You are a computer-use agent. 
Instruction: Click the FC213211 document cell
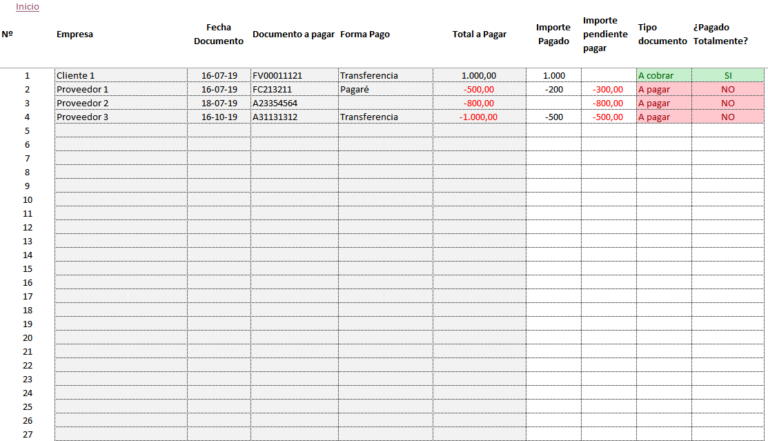coord(272,90)
